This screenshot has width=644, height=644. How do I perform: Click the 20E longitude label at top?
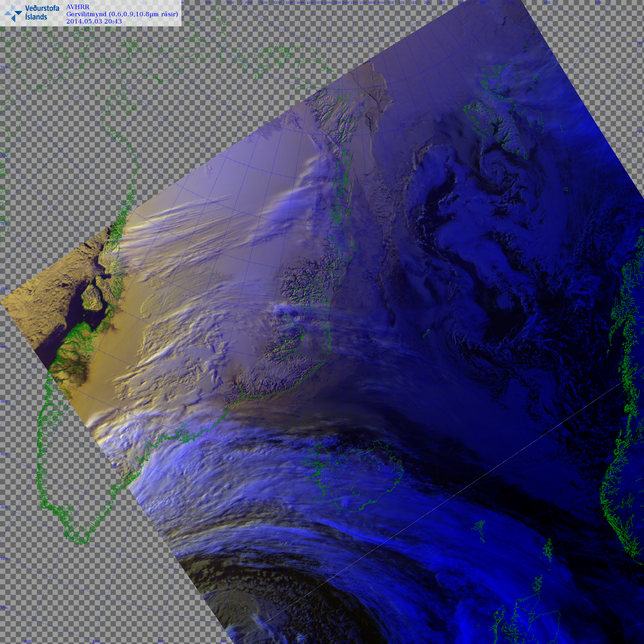point(427,3)
